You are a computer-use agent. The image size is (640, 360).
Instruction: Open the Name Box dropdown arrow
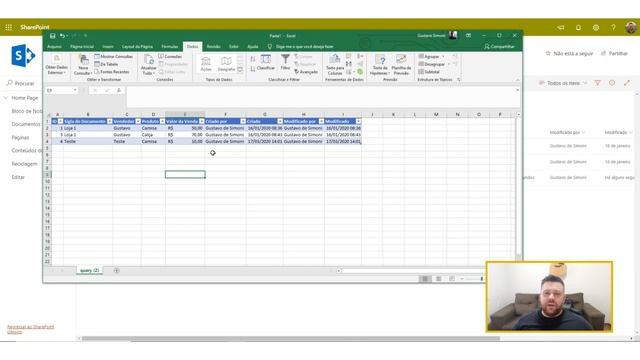pos(75,90)
